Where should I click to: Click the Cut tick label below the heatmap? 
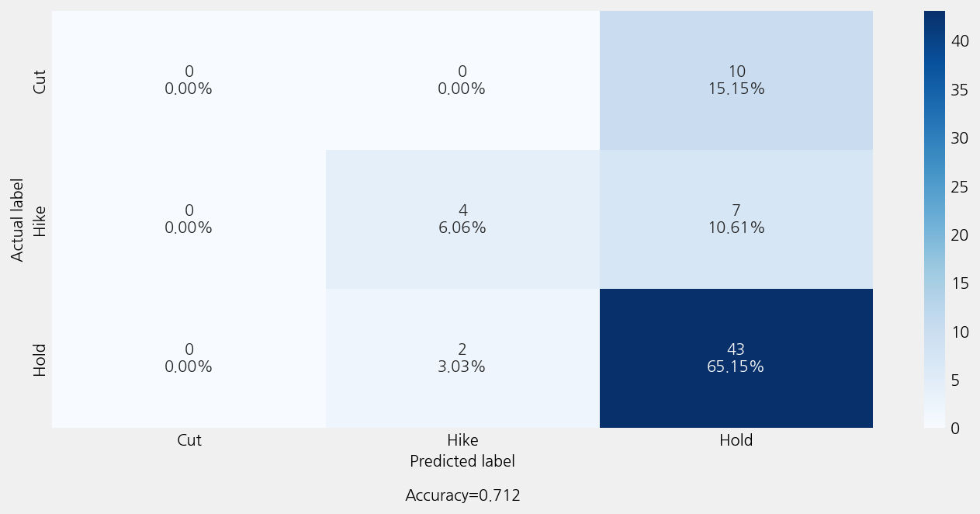pos(189,440)
